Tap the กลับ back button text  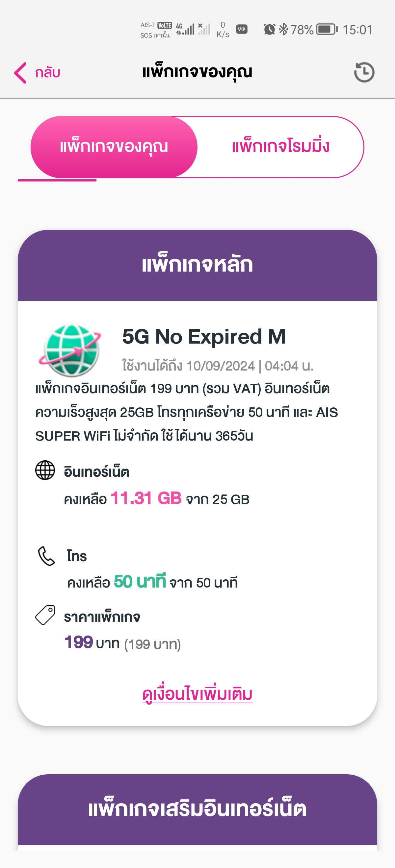click(x=47, y=72)
